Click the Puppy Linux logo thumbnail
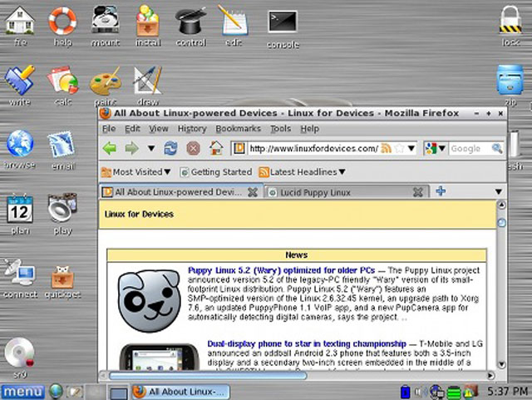 click(x=149, y=300)
